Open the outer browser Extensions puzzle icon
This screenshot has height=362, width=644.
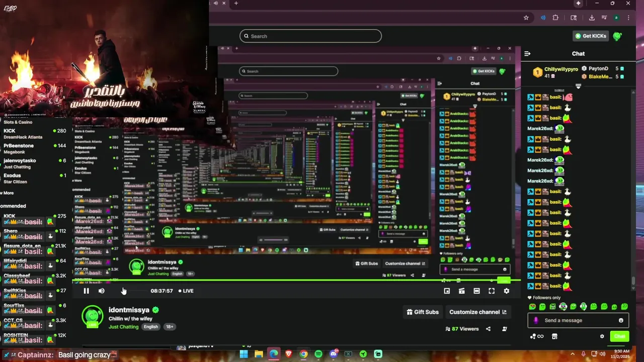click(555, 18)
